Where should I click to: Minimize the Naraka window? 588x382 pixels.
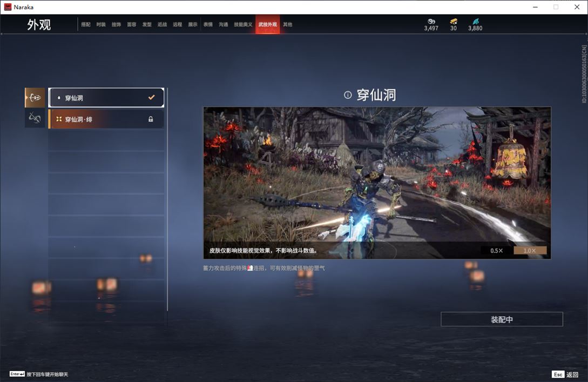tap(536, 7)
